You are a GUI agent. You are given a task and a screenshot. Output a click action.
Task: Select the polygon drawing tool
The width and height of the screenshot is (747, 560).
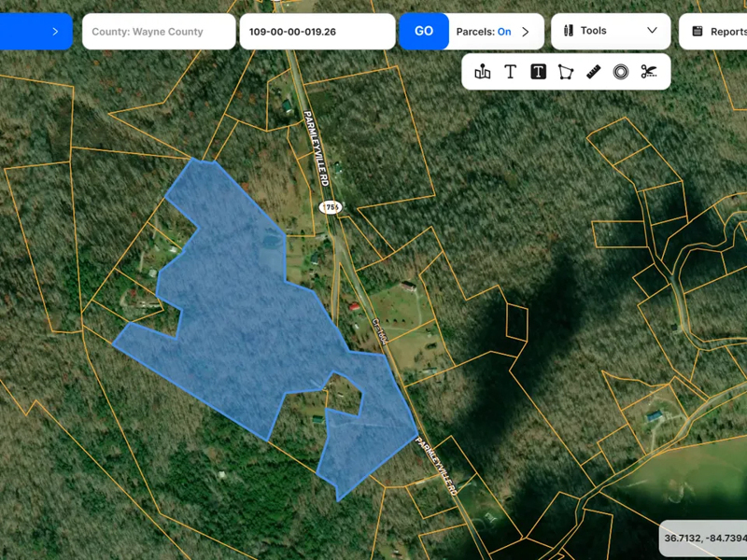click(566, 72)
